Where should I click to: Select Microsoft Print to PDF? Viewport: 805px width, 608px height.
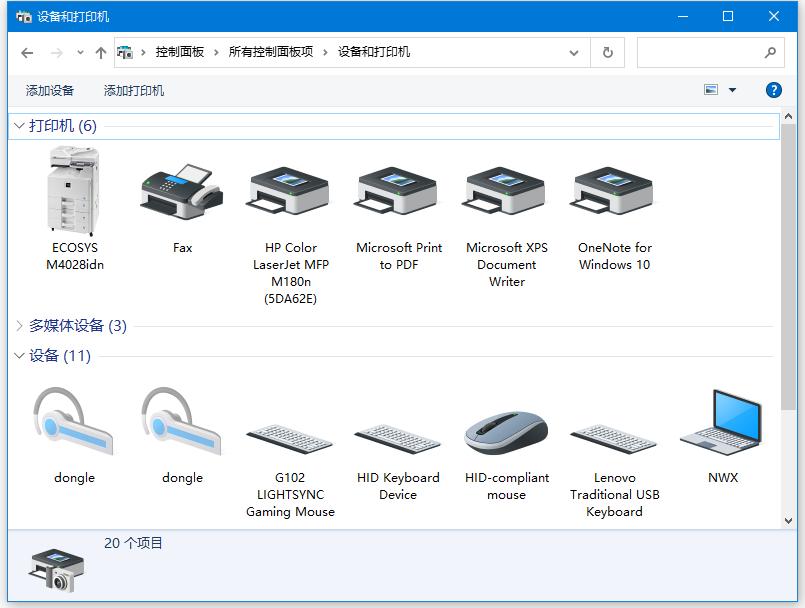tap(397, 190)
